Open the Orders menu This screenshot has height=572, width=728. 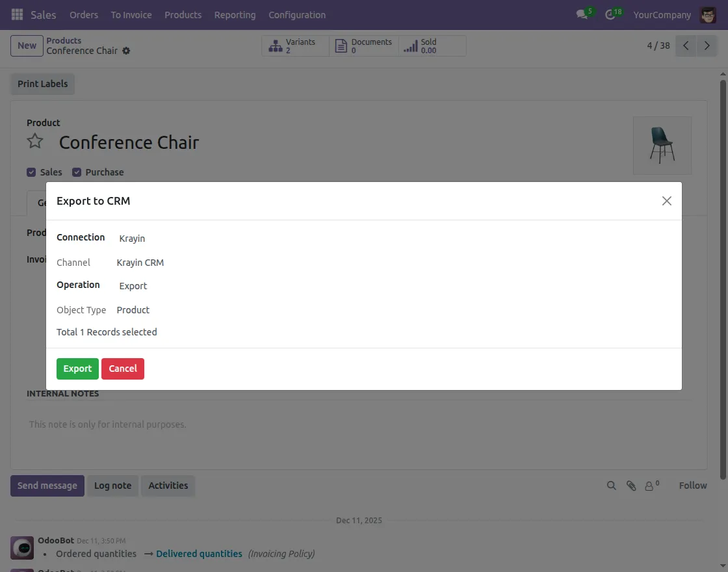(84, 15)
